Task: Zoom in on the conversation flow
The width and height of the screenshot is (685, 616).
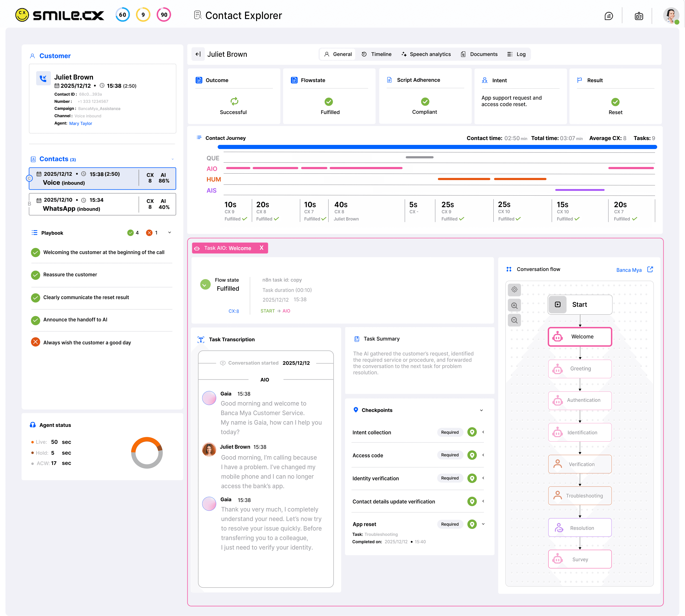Action: 514,305
